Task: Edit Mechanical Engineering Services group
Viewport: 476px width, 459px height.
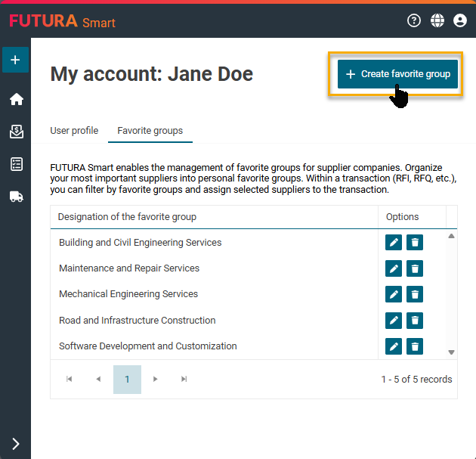Action: (x=394, y=294)
